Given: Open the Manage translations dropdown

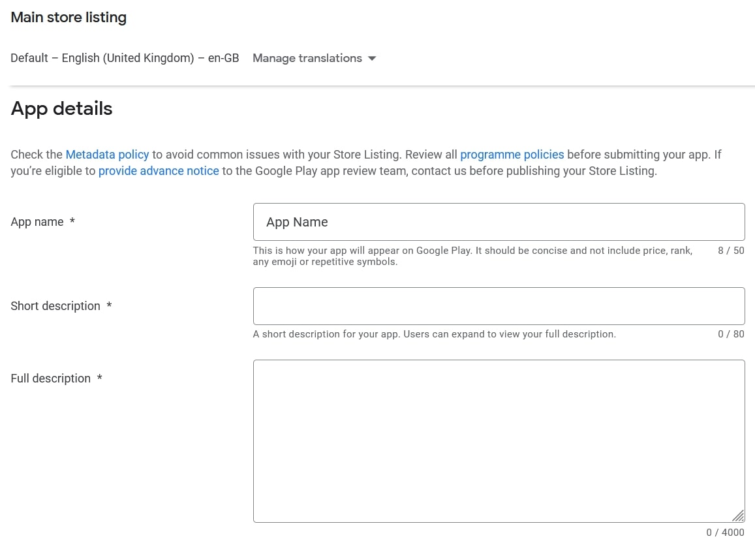Looking at the screenshot, I should [x=314, y=58].
